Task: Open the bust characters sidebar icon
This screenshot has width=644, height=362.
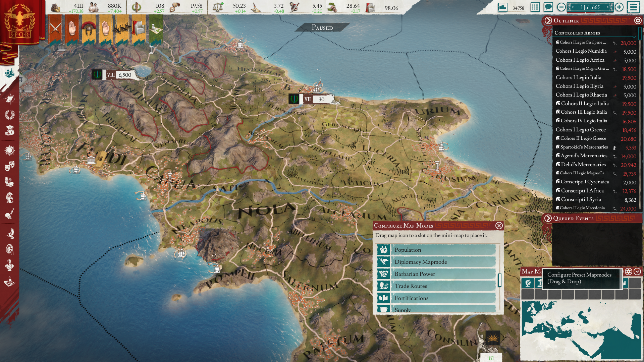Action: [10, 265]
